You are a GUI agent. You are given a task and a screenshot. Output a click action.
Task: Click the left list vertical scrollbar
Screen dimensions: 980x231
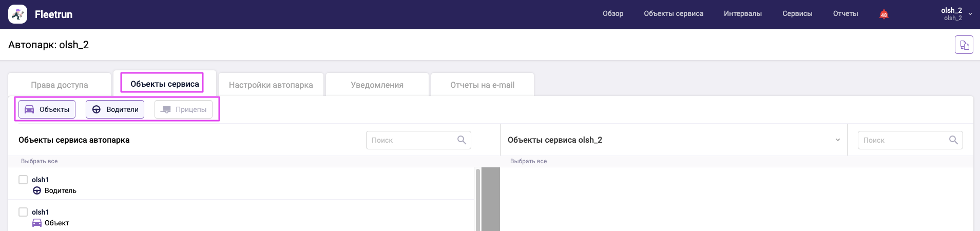coord(477,200)
